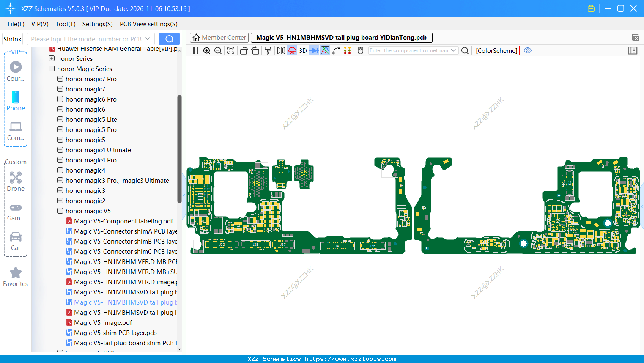
Task: Rotate the board counterclockwise
Action: [x=244, y=50]
